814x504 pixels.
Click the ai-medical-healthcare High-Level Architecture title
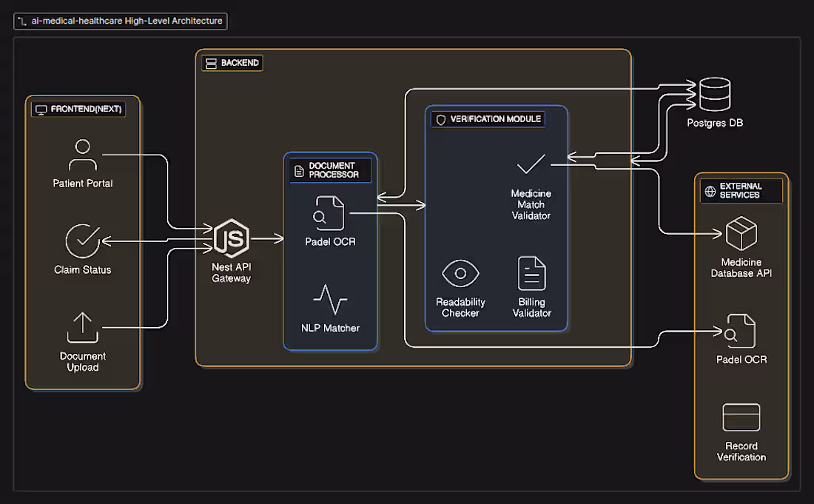click(127, 21)
